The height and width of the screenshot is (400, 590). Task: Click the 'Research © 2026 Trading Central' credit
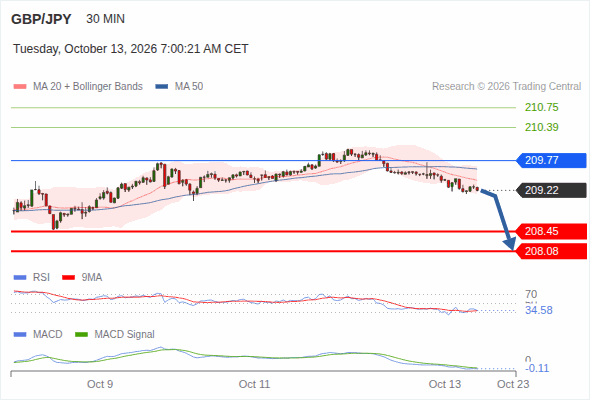[506, 87]
